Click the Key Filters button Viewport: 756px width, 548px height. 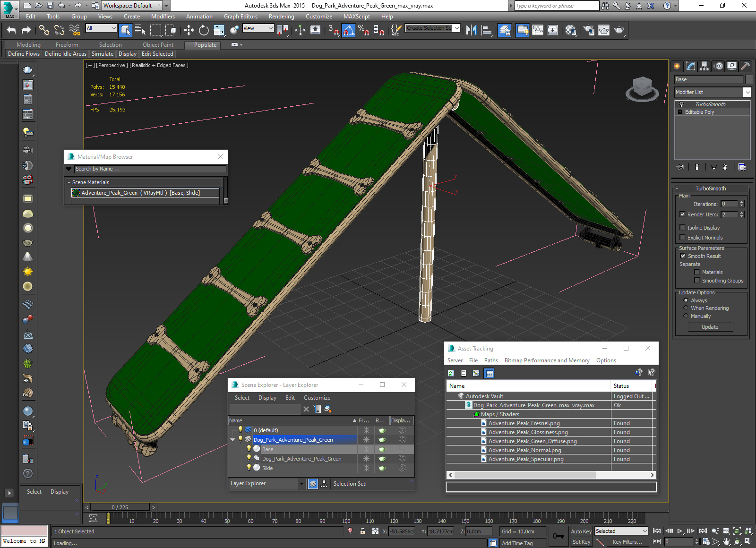tap(627, 542)
